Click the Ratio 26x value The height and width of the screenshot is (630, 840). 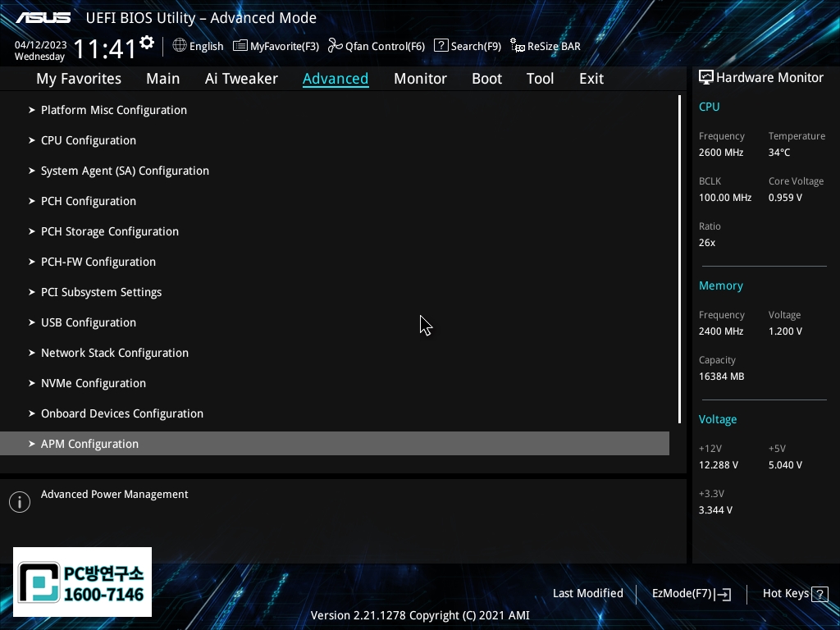(x=706, y=243)
